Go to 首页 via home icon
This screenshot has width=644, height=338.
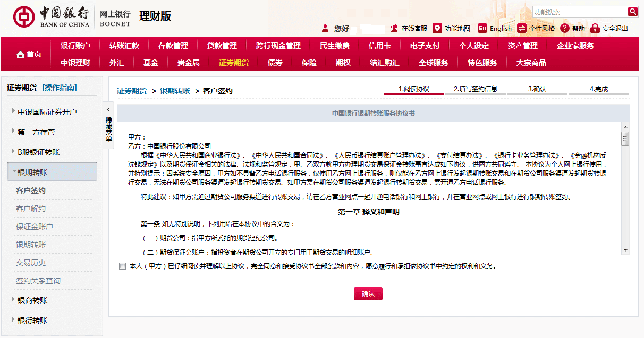[x=21, y=54]
